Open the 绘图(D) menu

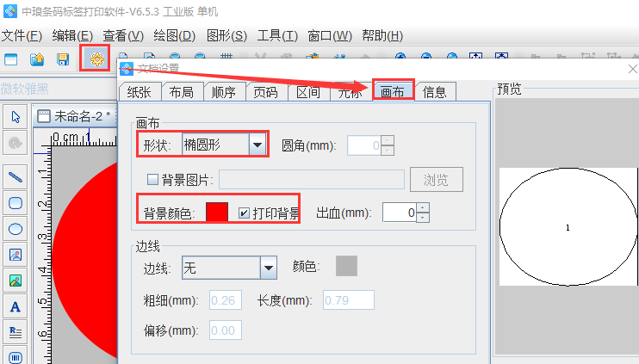[x=175, y=36]
